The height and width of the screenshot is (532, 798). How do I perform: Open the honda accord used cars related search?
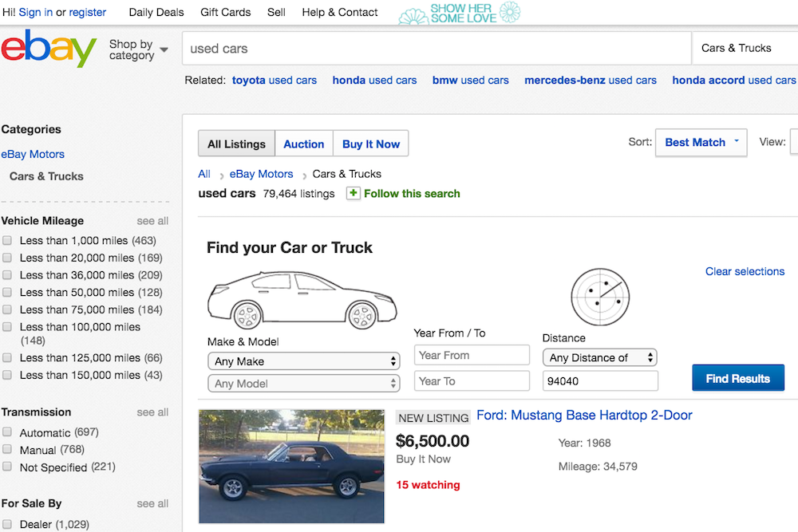734,81
